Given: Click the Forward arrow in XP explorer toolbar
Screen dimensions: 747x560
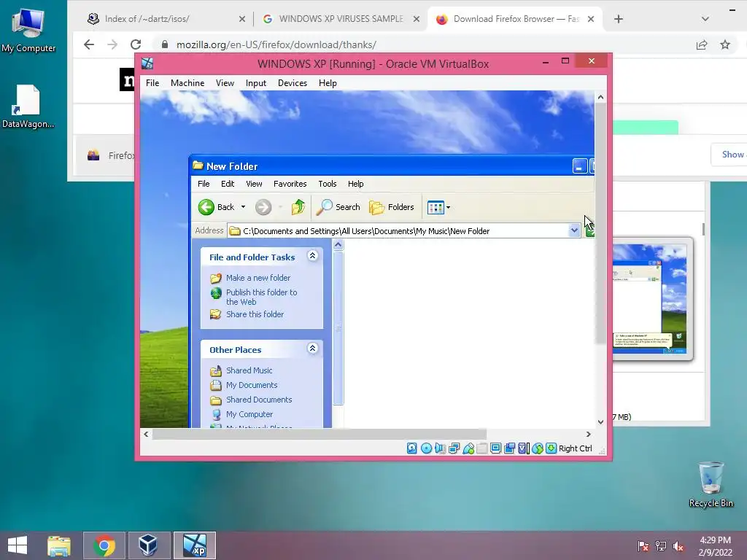Looking at the screenshot, I should coord(263,207).
